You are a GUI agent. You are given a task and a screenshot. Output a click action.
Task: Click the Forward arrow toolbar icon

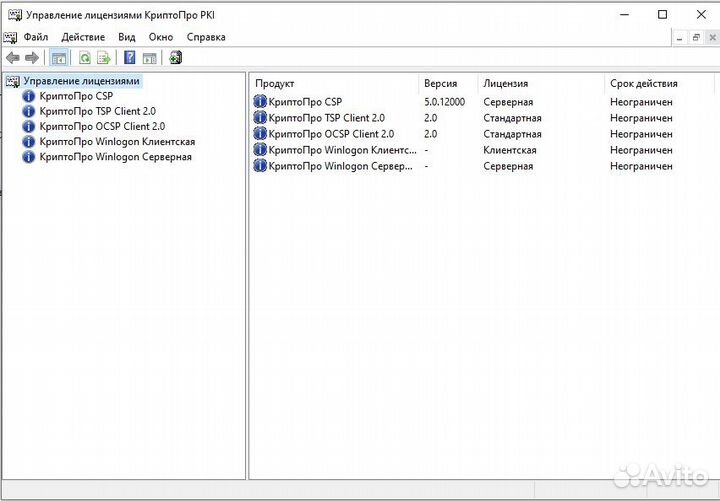[32, 58]
